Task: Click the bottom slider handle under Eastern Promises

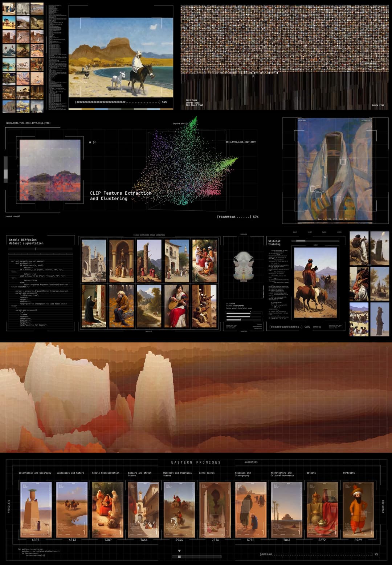Action: (x=179, y=557)
